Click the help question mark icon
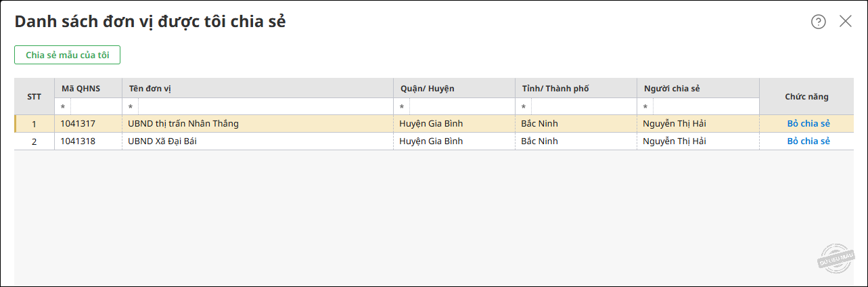The height and width of the screenshot is (287, 868). tap(819, 22)
